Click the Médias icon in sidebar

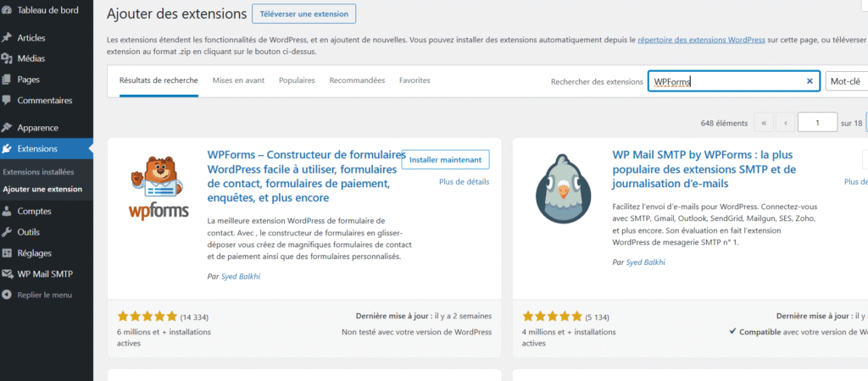pos(7,58)
